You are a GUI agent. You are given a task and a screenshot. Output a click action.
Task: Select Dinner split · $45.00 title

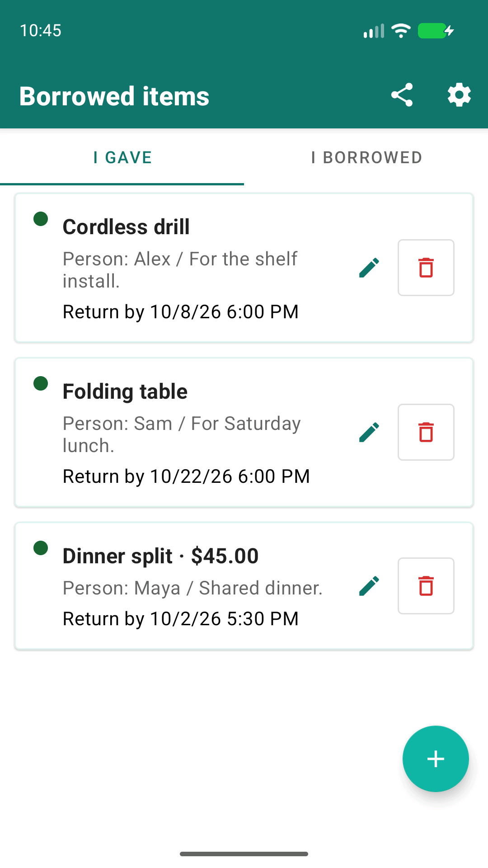pos(160,556)
